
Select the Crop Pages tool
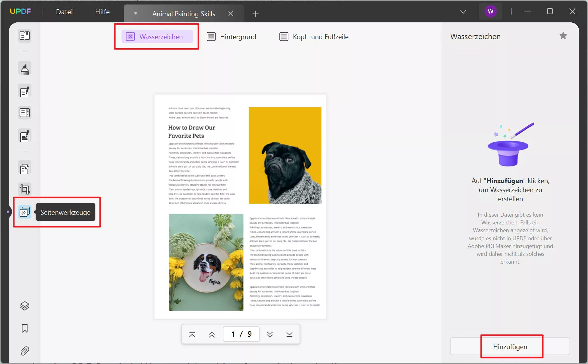point(25,189)
